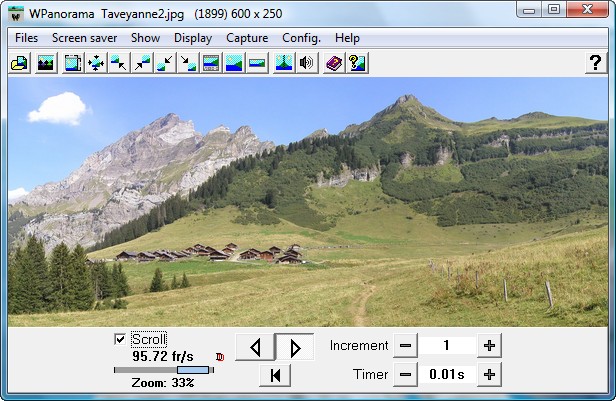Image resolution: width=616 pixels, height=401 pixels.
Task: Click the move image to bottom-left icon
Action: [x=165, y=63]
